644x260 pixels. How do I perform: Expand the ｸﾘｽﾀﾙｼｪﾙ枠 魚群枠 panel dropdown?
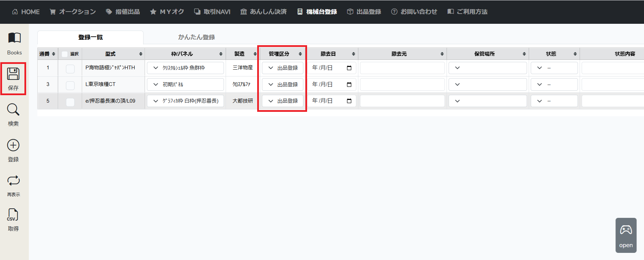[185, 68]
